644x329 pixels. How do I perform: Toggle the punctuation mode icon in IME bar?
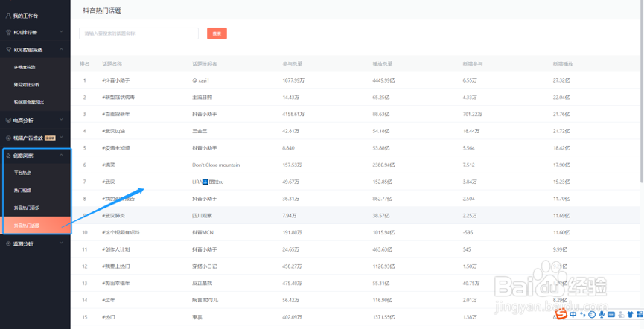pyautogui.click(x=582, y=315)
